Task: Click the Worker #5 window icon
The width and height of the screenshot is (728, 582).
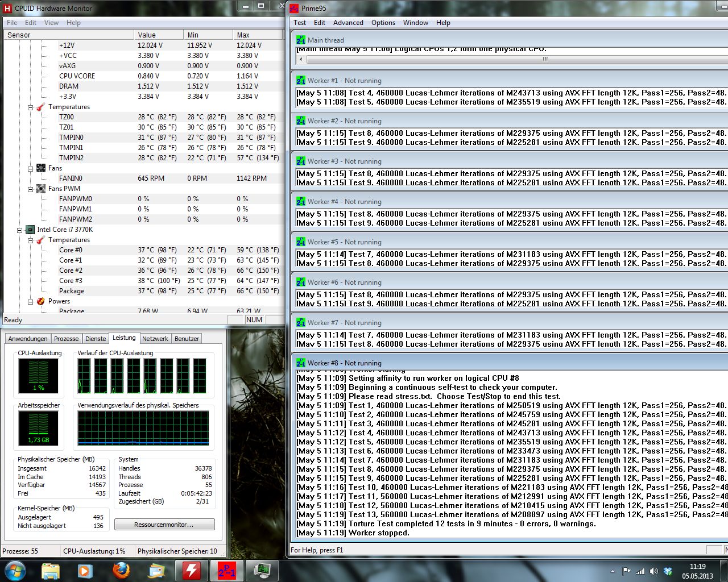Action: point(300,242)
